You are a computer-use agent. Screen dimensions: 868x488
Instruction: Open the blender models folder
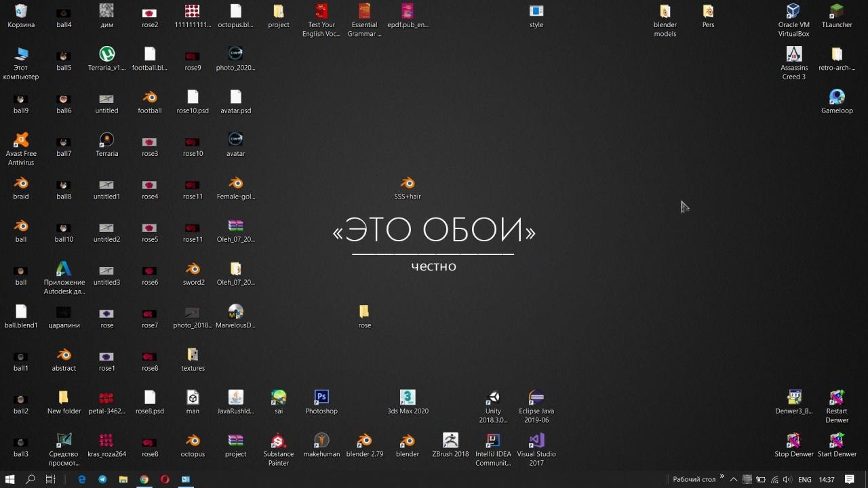click(x=665, y=20)
